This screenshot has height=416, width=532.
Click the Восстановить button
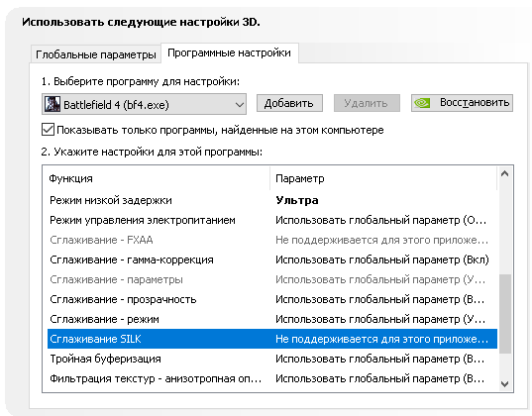coord(462,103)
